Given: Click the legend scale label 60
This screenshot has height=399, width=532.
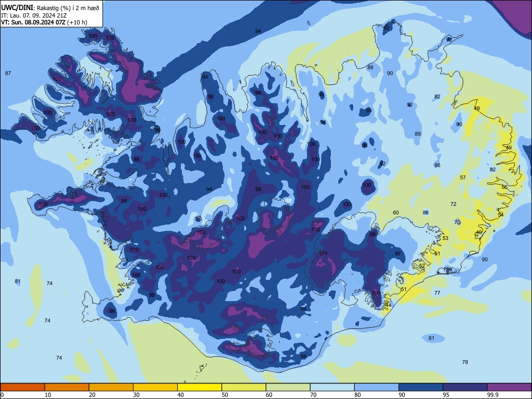Looking at the screenshot, I should (x=269, y=395).
